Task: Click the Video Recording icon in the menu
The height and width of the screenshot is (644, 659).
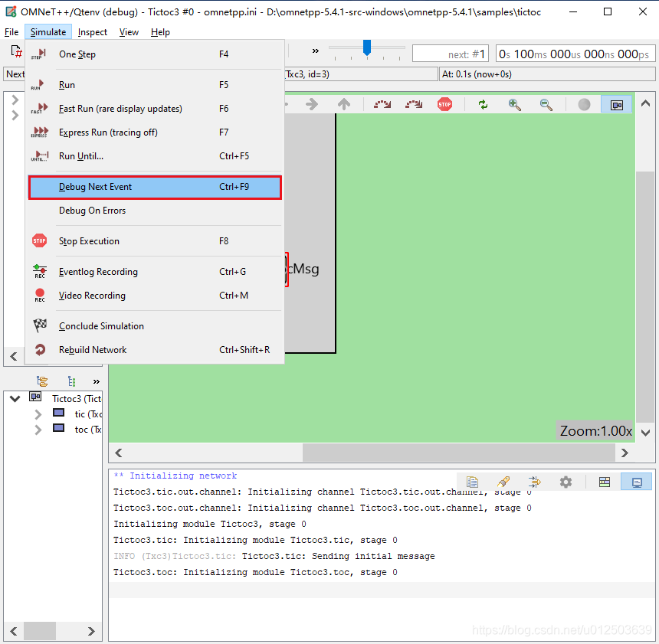Action: [40, 295]
